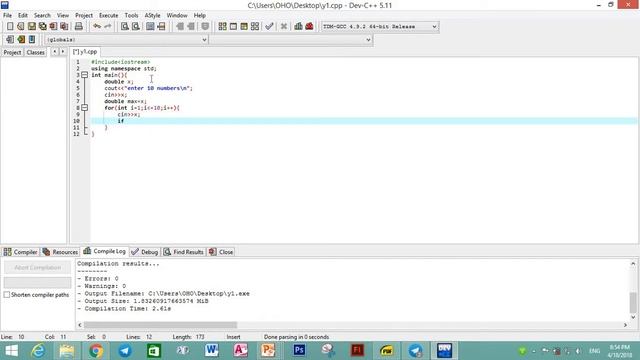The width and height of the screenshot is (640, 360).
Task: Click the right tab-scroll arrow beside Classes
Action: tap(62, 52)
